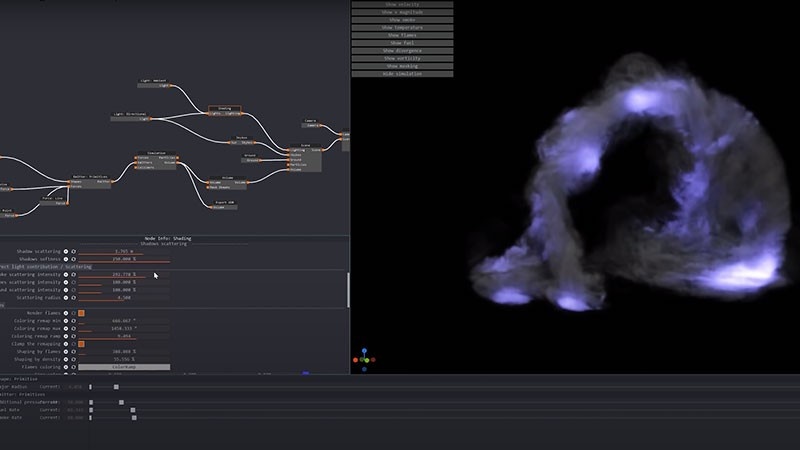
Task: Click the node info panel vertical scrollbar
Action: [348, 290]
